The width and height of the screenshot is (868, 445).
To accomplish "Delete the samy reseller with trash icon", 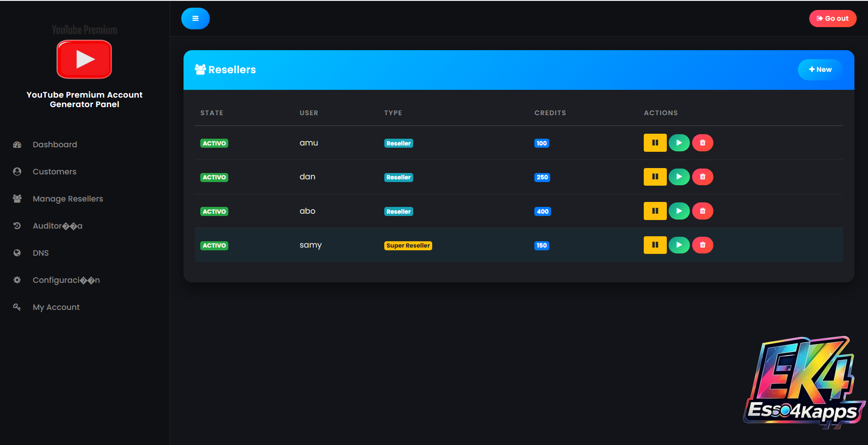I will click(703, 245).
